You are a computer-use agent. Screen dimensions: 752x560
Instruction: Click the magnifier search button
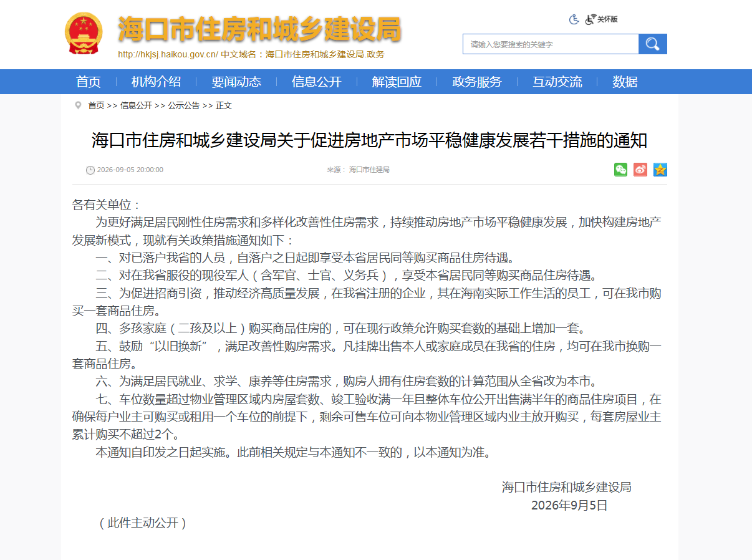coord(653,44)
